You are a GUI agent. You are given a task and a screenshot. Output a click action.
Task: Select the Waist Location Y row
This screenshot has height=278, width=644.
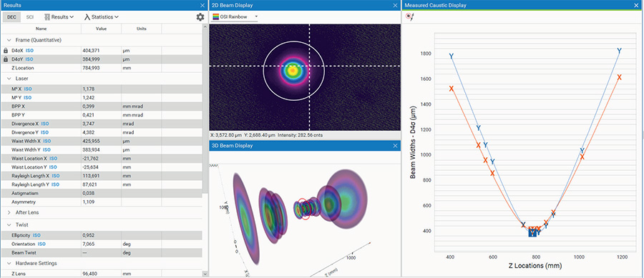[x=102, y=167]
